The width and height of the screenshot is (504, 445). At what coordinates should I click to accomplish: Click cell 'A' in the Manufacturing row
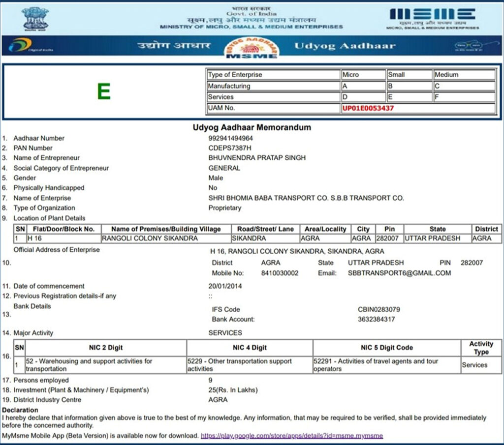click(x=363, y=86)
